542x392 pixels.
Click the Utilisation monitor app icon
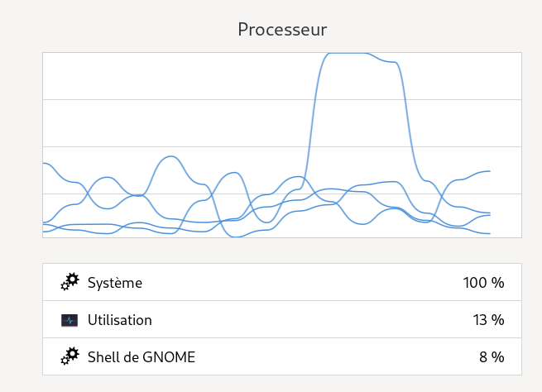[70, 320]
